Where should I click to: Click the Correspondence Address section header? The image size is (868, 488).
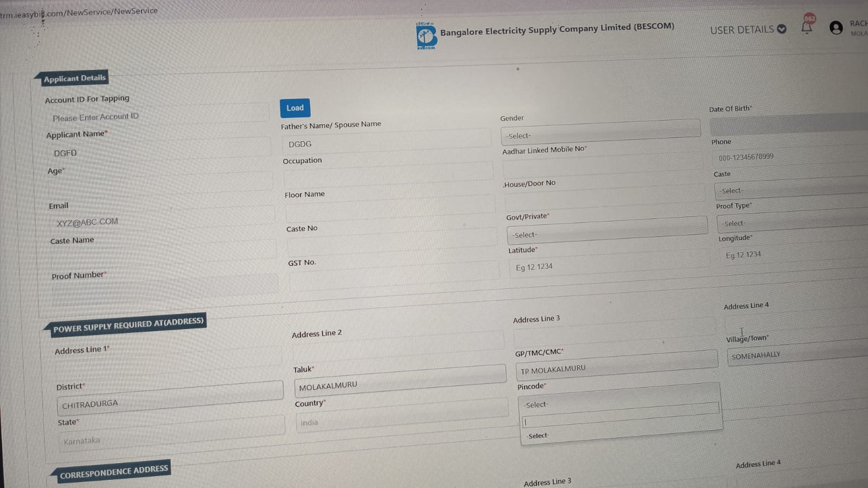(114, 472)
